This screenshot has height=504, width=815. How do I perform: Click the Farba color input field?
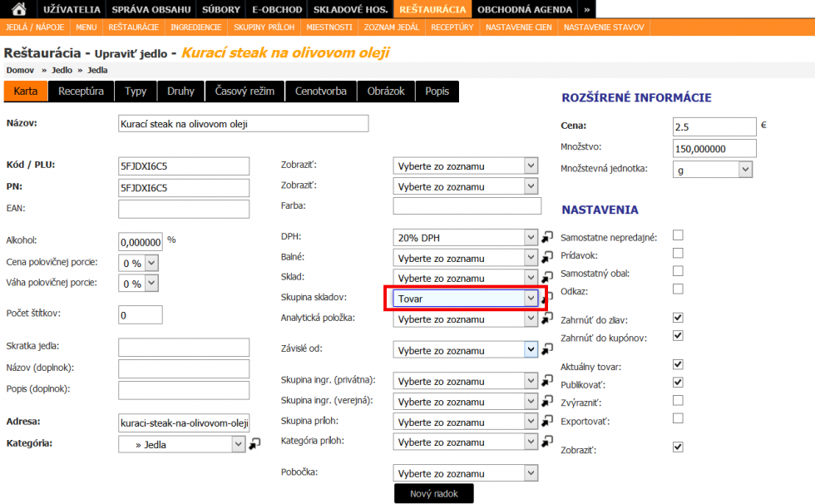tap(467, 205)
